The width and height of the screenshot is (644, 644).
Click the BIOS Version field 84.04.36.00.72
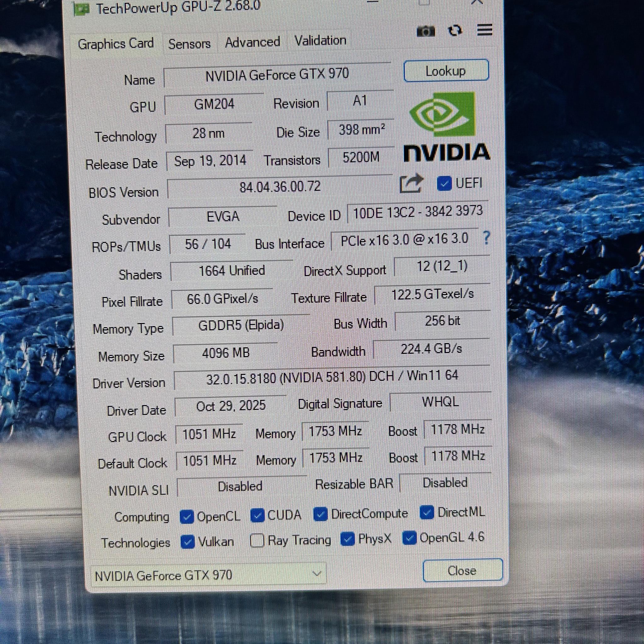click(280, 187)
